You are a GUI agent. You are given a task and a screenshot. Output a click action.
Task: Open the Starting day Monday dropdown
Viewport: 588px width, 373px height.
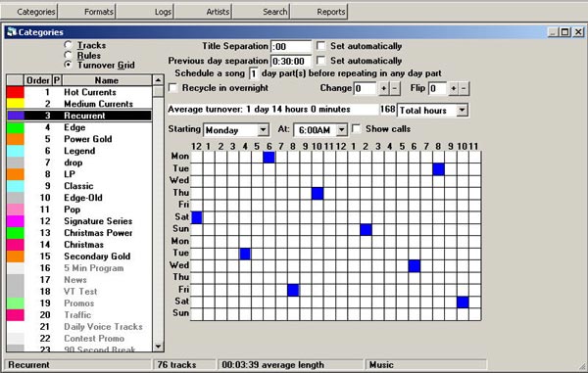(264, 130)
